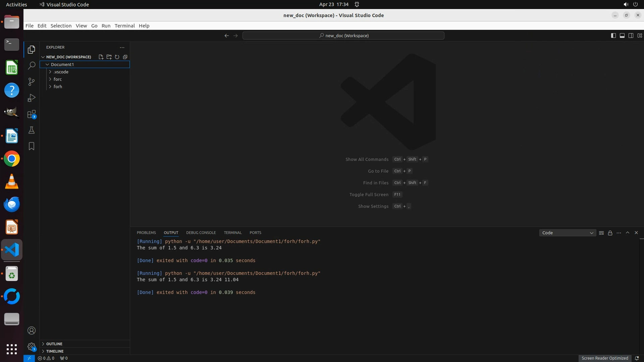This screenshot has height=362, width=644.
Task: Refresh the Explorer file tree
Action: coord(117,57)
